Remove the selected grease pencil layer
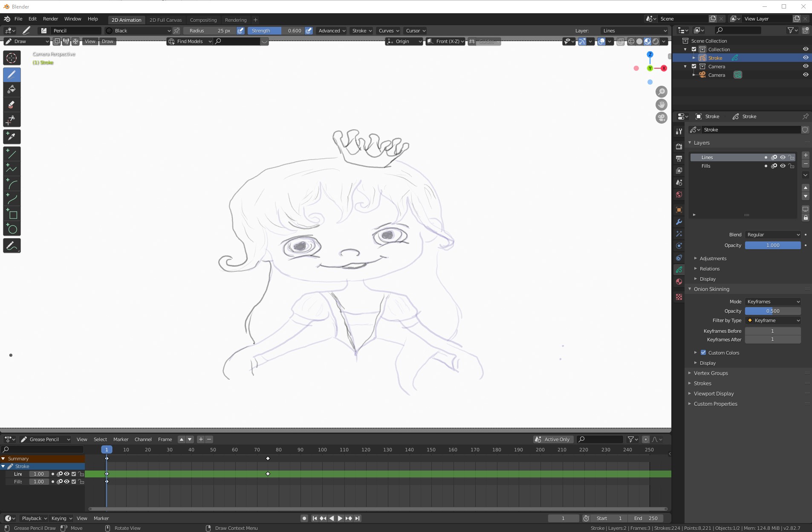This screenshot has height=532, width=812. (x=806, y=164)
